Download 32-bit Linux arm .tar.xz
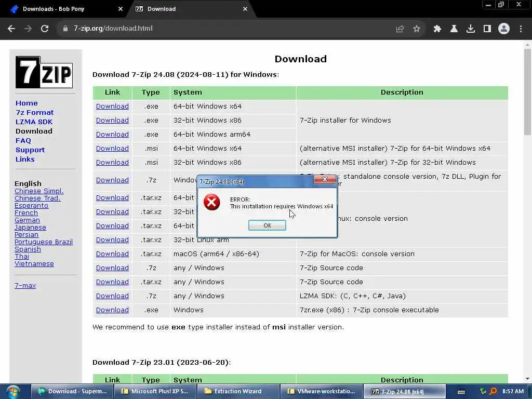Image resolution: width=532 pixels, height=399 pixels. pyautogui.click(x=112, y=240)
